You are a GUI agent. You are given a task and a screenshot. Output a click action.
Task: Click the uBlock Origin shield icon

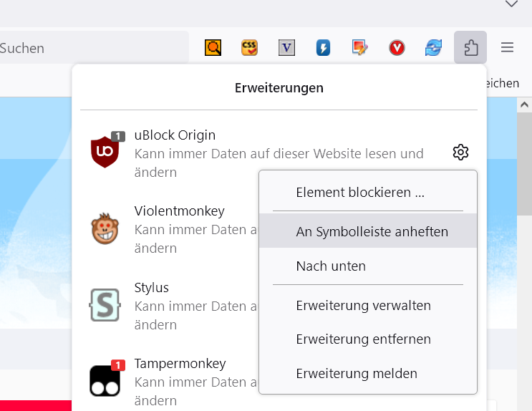tap(105, 152)
